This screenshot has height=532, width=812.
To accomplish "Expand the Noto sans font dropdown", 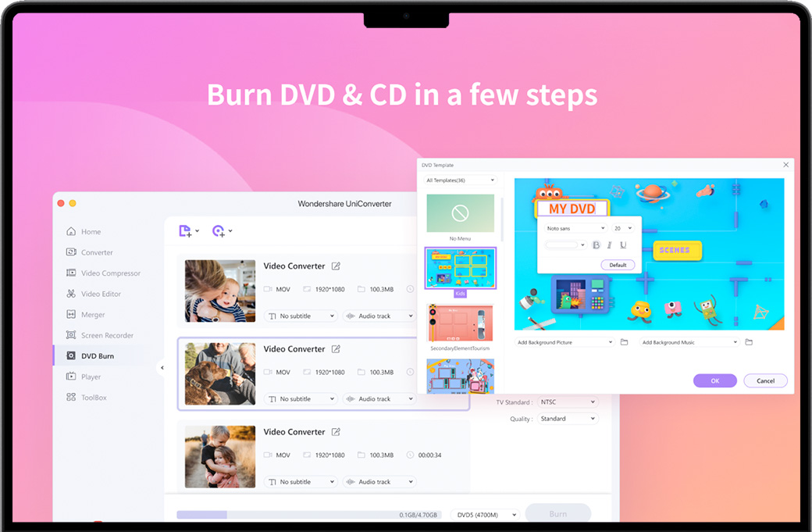I will tap(575, 228).
